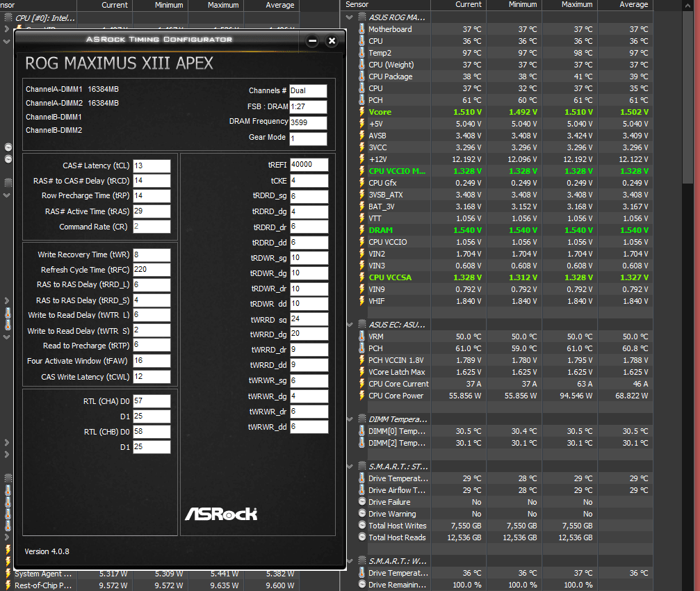Click the Command Rate (CR) field
The image size is (700, 591).
pyautogui.click(x=152, y=227)
